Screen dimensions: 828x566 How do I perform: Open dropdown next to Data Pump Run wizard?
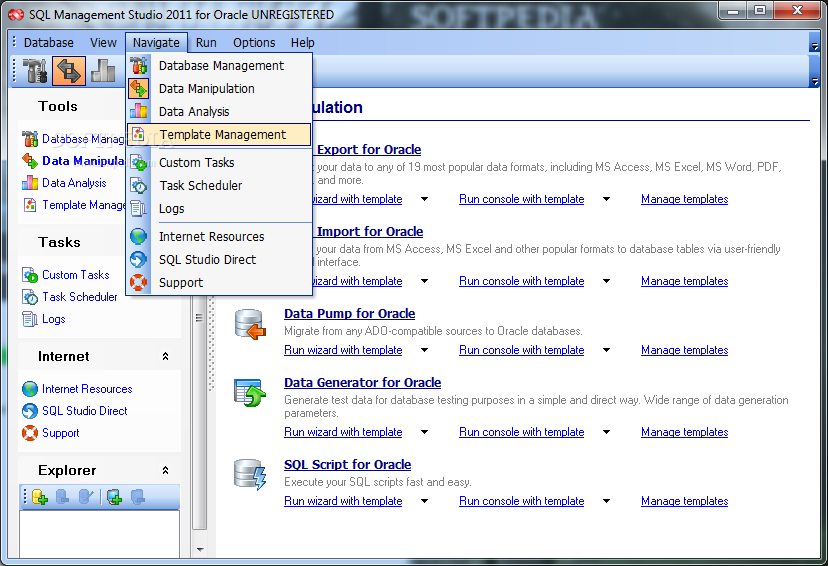click(425, 350)
